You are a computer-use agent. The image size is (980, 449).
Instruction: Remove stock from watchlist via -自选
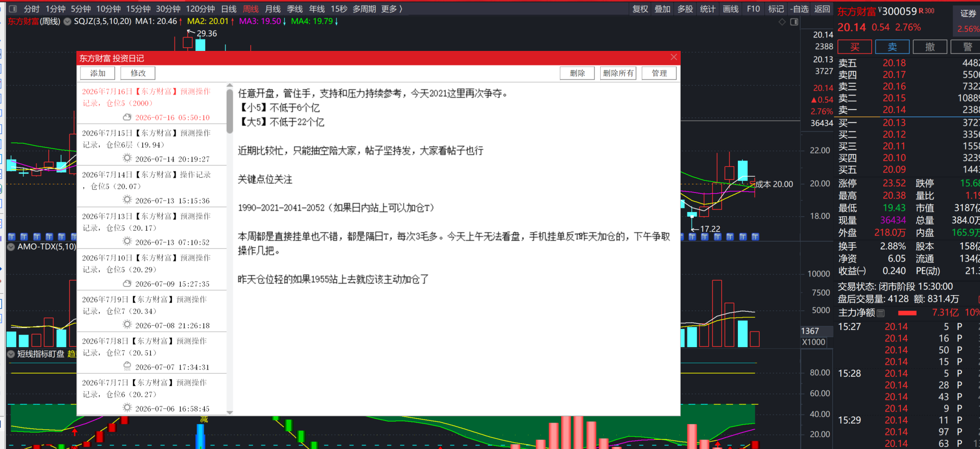[x=800, y=9]
